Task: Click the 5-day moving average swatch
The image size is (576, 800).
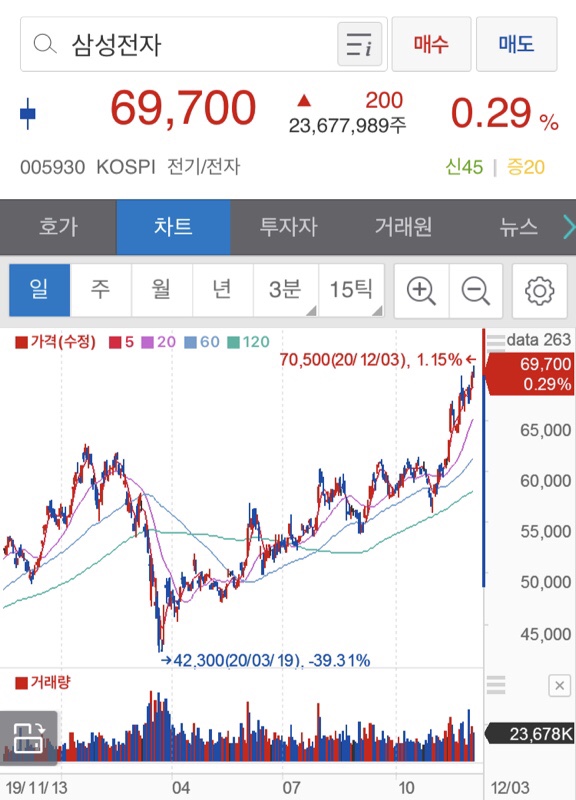Action: pos(115,342)
